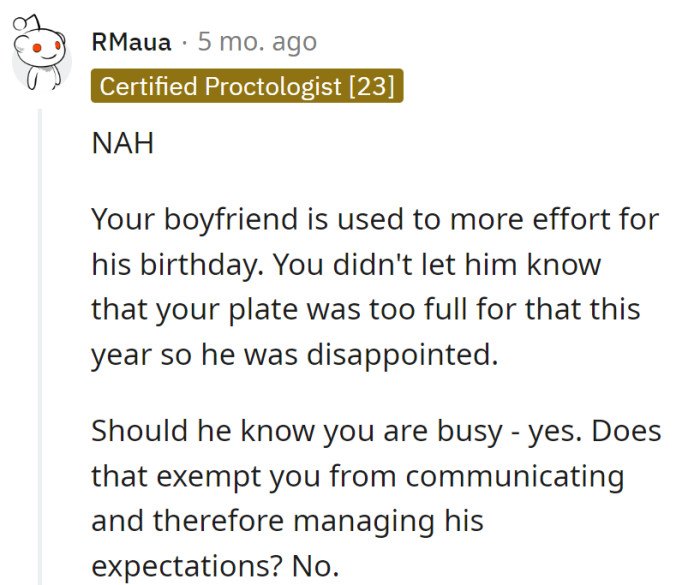Click the "[23]" number in the flair

click(370, 86)
